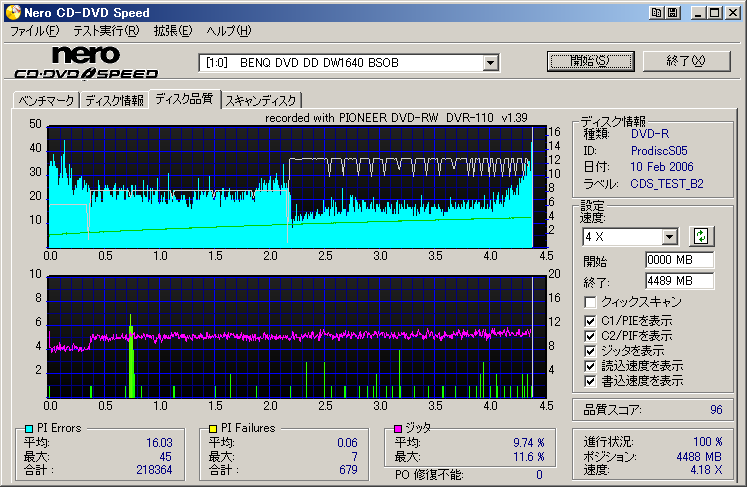Click the magenta jitter legend swatch
Image resolution: width=747 pixels, height=487 pixels.
tap(398, 428)
